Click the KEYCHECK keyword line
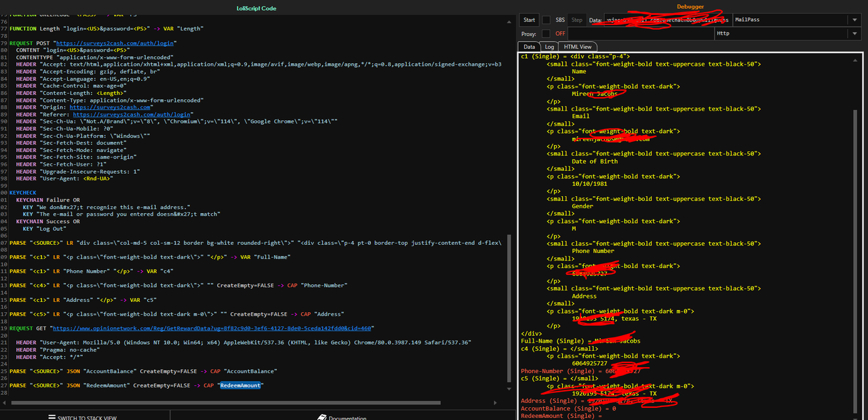868x420 pixels. click(x=23, y=193)
